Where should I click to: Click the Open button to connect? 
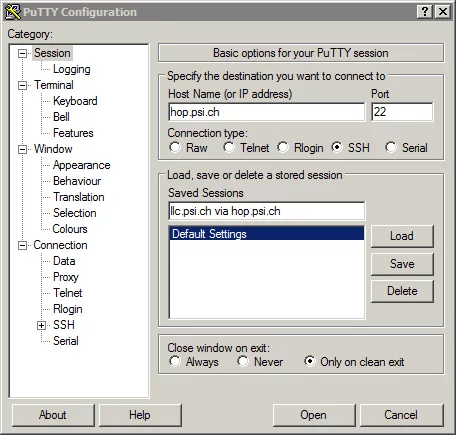(314, 415)
